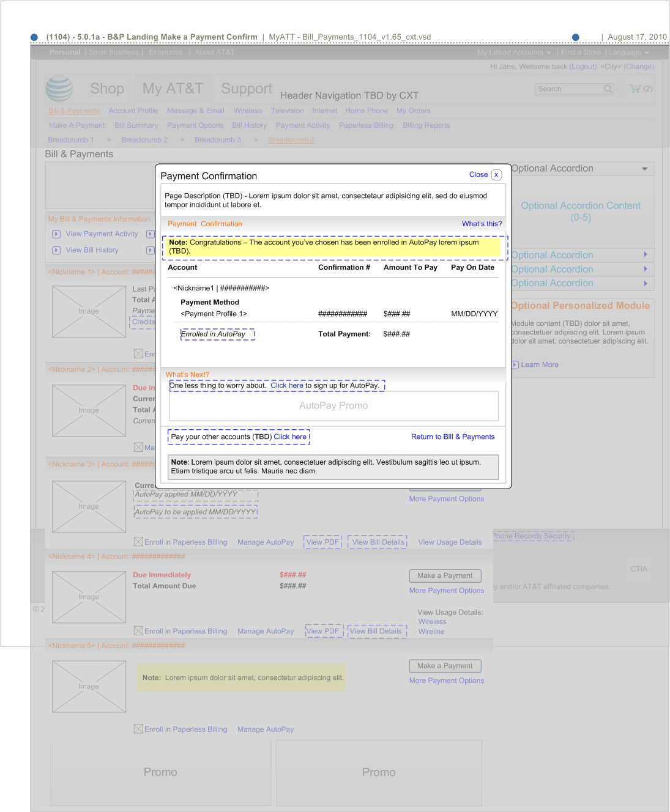Switch to the My AT&T tab
670x812 pixels.
pos(173,89)
